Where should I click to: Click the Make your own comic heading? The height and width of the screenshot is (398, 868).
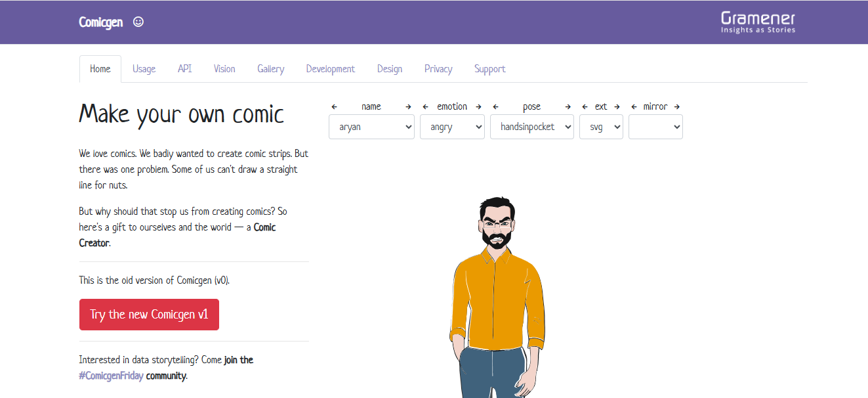(x=182, y=114)
